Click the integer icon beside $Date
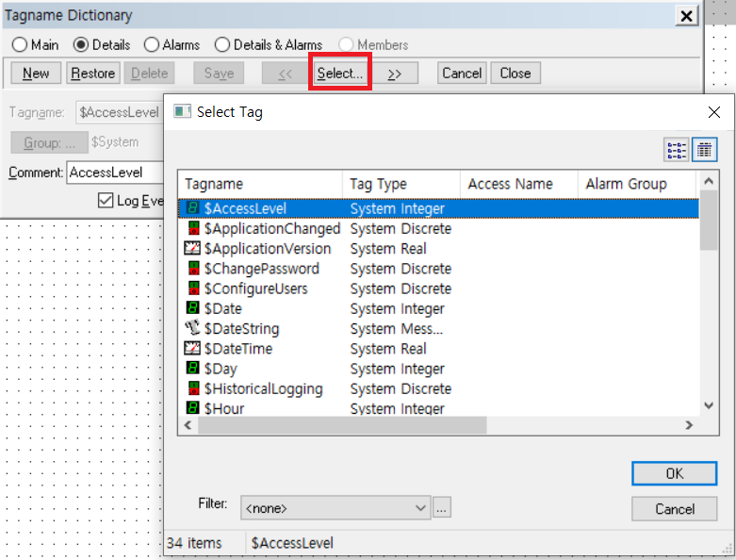 pos(193,308)
